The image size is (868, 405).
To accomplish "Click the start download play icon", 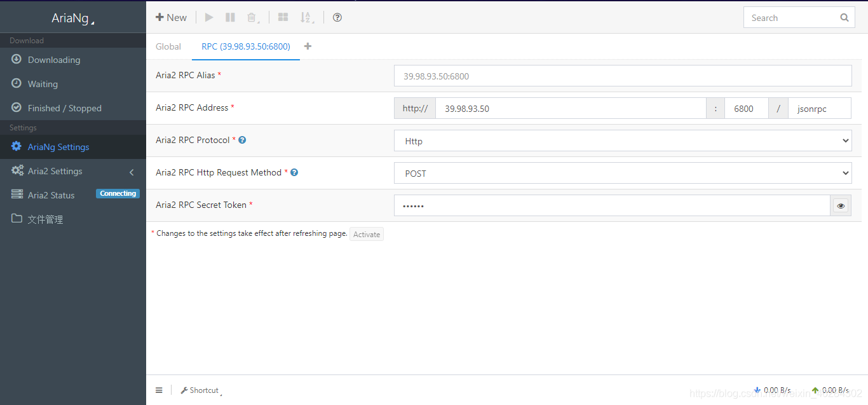I will click(x=209, y=18).
